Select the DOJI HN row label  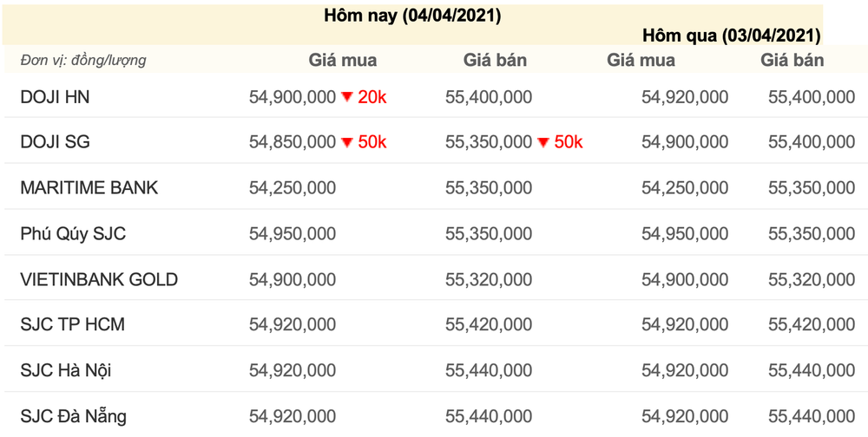click(x=55, y=97)
